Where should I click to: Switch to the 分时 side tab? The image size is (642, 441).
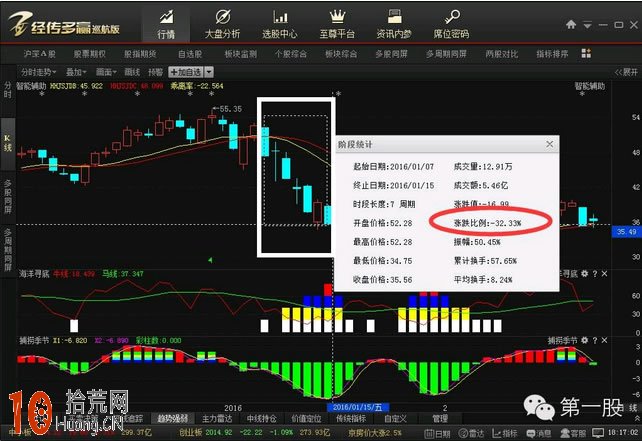point(7,90)
